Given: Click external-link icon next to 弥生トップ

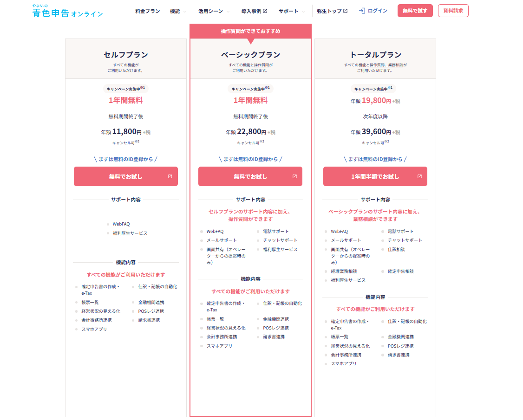Looking at the screenshot, I should coord(345,11).
